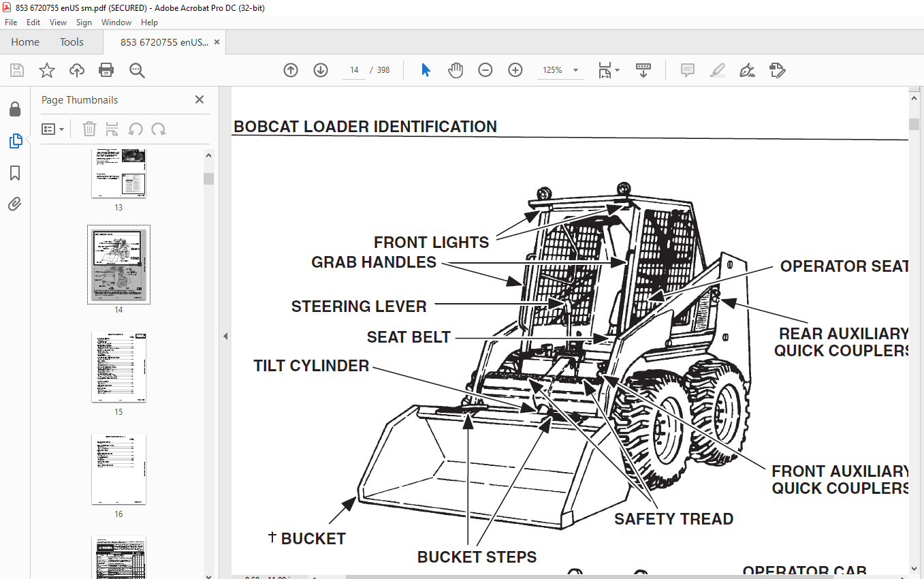The height and width of the screenshot is (579, 924).
Task: Open the thumbnails options dropdown menu
Action: (x=52, y=129)
